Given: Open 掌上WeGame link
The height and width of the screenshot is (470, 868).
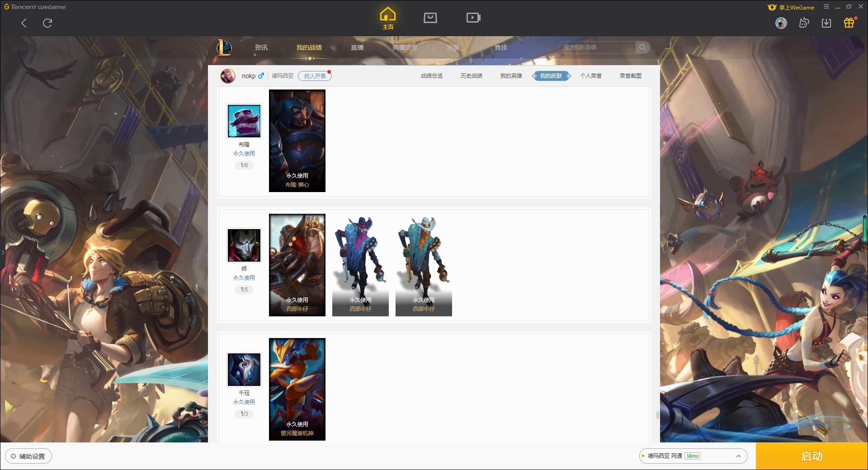Looking at the screenshot, I should 791,7.
